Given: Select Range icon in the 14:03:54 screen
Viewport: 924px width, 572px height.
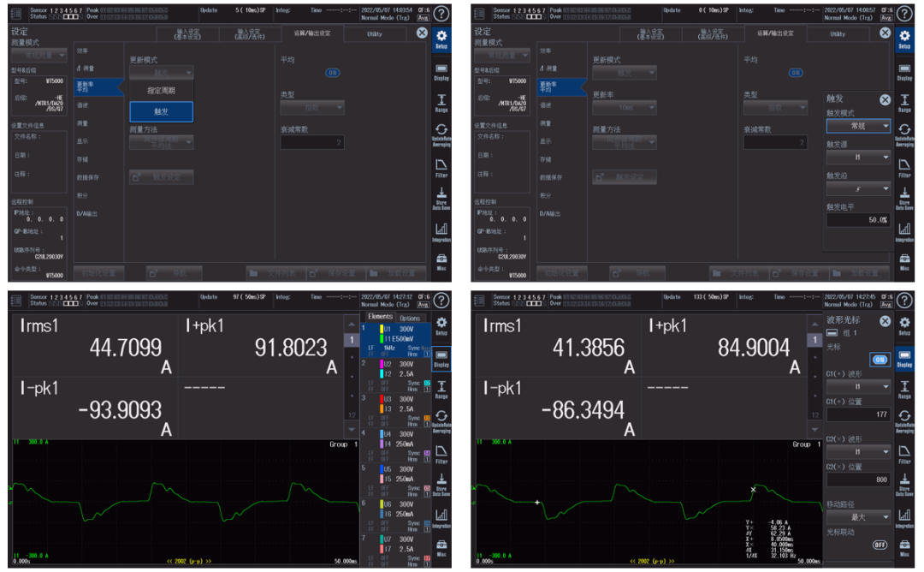Looking at the screenshot, I should coord(441,104).
